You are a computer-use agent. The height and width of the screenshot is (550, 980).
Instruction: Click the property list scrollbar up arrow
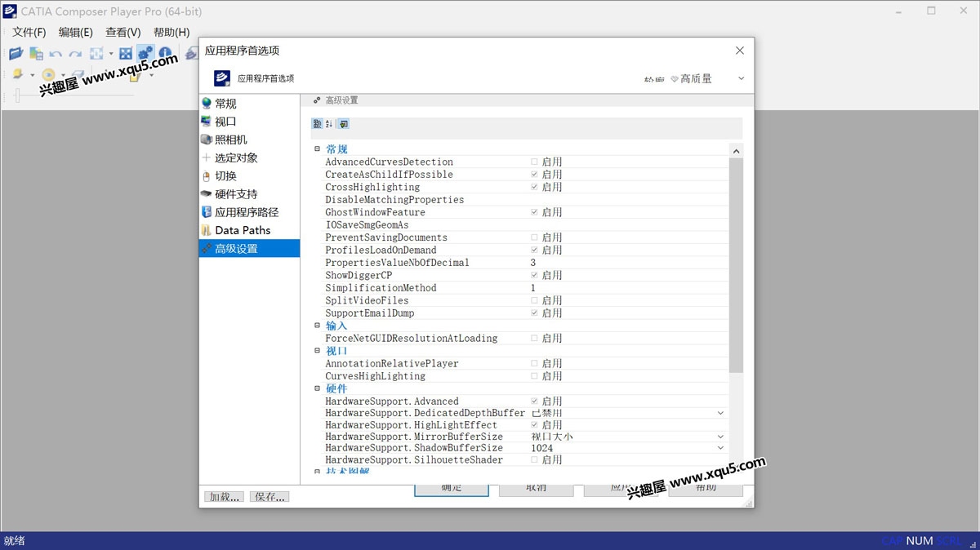tap(736, 151)
